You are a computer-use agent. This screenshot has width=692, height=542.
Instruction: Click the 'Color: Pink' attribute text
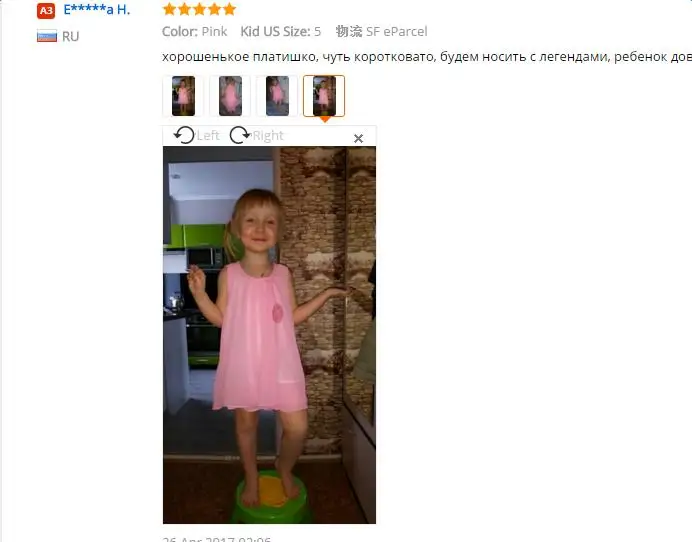coord(195,31)
